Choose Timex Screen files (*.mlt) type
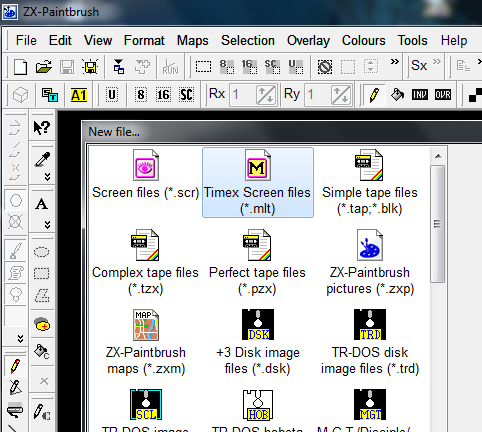 click(x=258, y=182)
